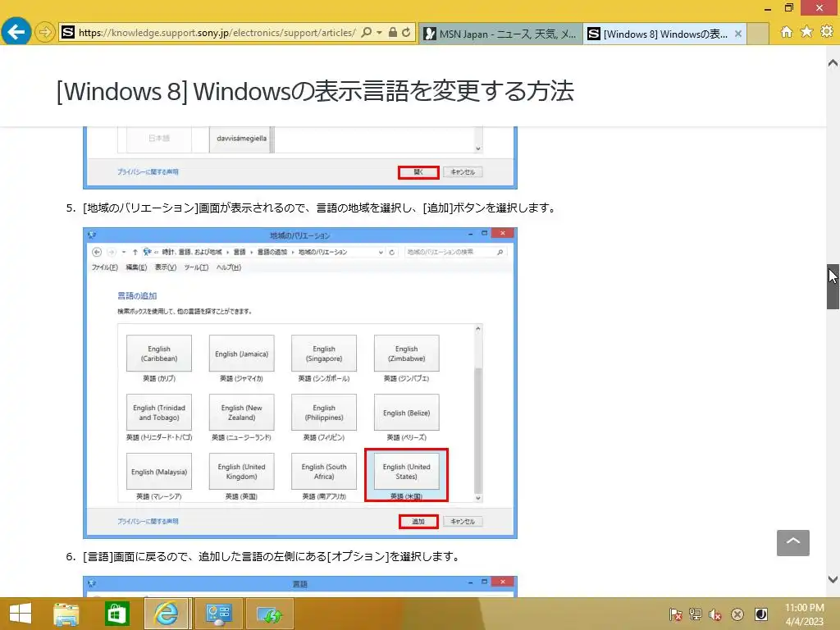Click the muted speaker volume tray icon
The height and width of the screenshot is (630, 840).
(x=715, y=614)
